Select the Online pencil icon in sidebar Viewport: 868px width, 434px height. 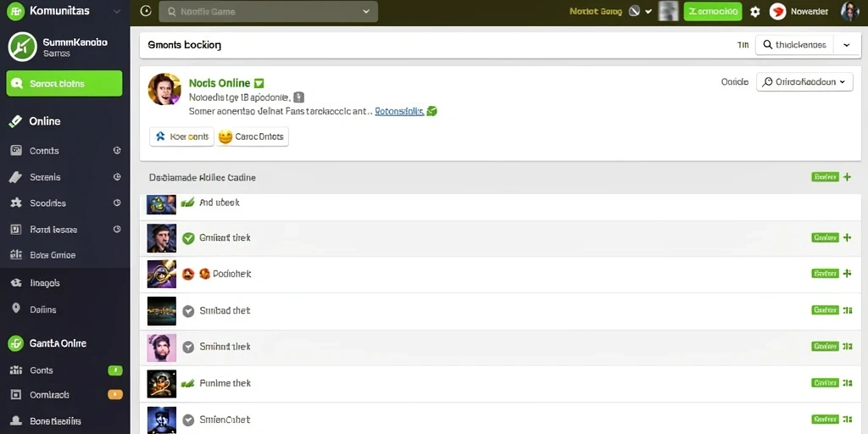pyautogui.click(x=15, y=121)
